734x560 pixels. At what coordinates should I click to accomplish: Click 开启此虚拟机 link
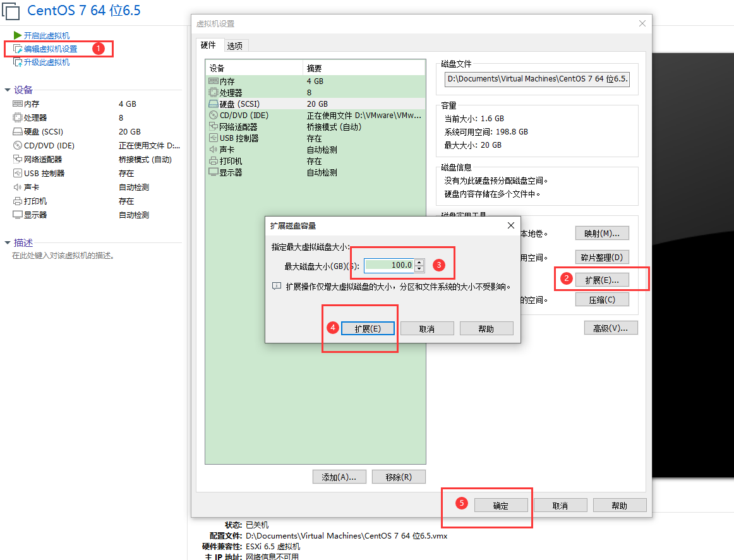[x=46, y=35]
